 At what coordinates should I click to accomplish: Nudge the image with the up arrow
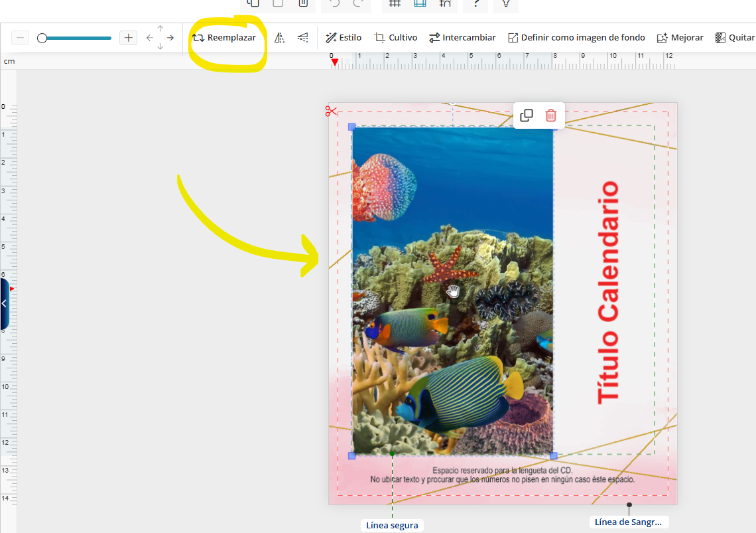pos(160,29)
